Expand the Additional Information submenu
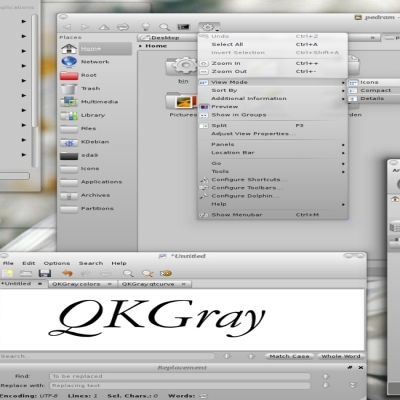The image size is (400, 400). pos(273,98)
